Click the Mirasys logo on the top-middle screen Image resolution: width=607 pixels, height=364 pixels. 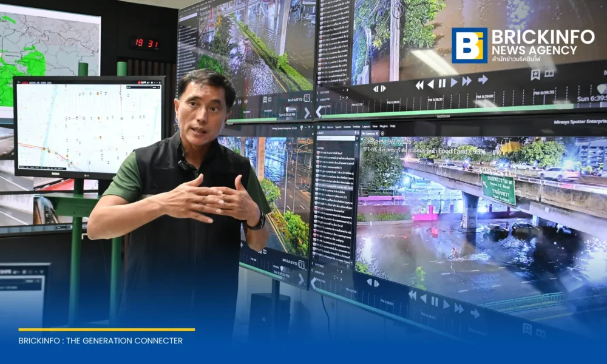click(x=299, y=99)
